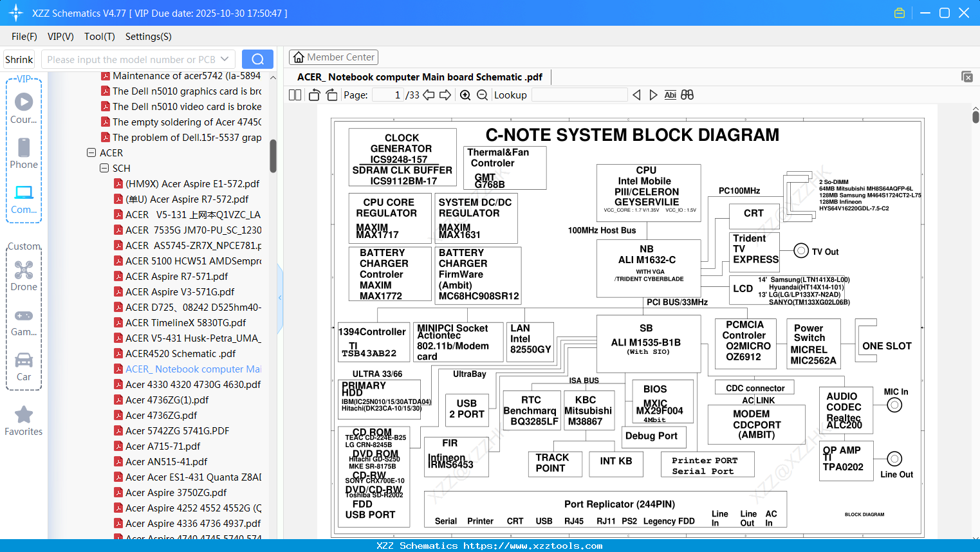Open the Tool(T) menu
The image size is (980, 552).
[100, 37]
